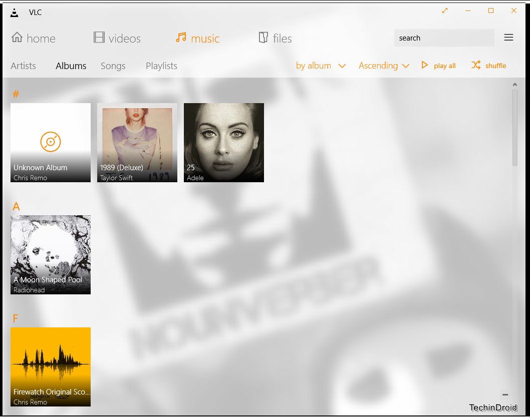Image resolution: width=530 pixels, height=420 pixels.
Task: Open the Unknown Album by Chris Remo
Action: (x=51, y=143)
